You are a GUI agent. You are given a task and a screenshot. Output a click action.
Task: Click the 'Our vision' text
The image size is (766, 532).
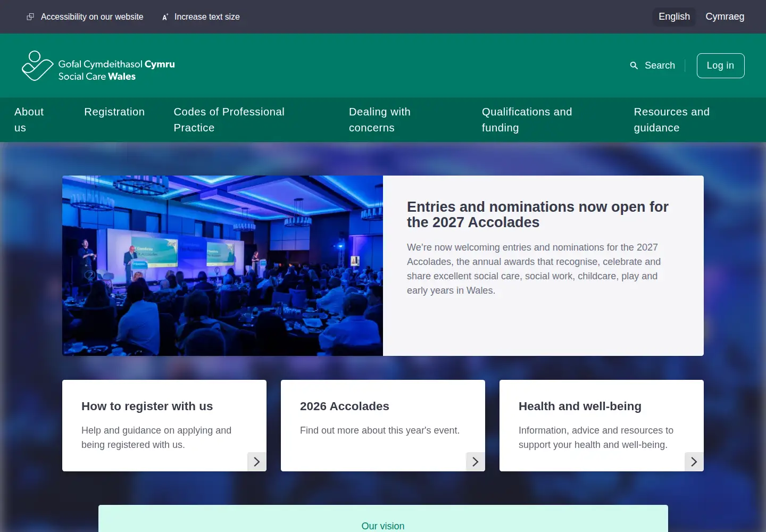pos(383,526)
